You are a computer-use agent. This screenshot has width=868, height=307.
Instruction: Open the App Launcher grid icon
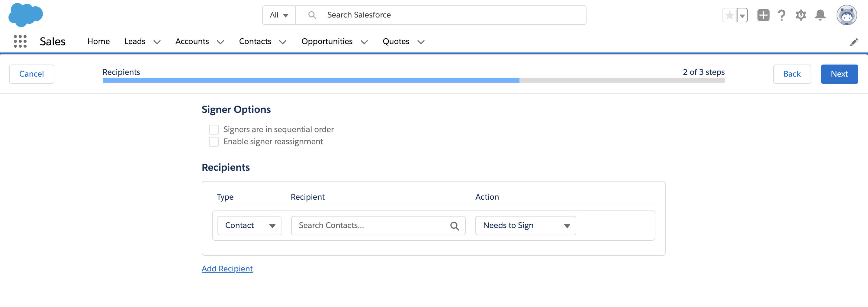20,41
